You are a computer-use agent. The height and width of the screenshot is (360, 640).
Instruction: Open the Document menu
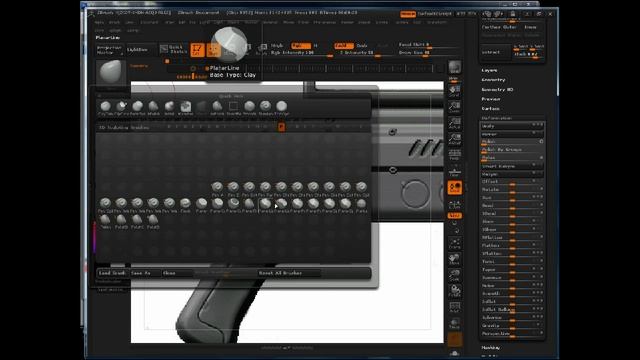(x=149, y=22)
